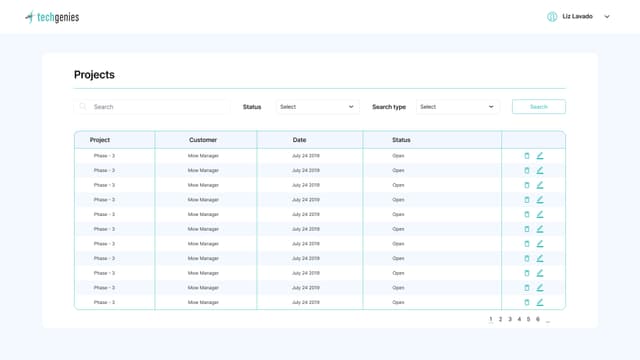Image resolution: width=640 pixels, height=360 pixels.
Task: Click the Date column header
Action: pyautogui.click(x=299, y=140)
